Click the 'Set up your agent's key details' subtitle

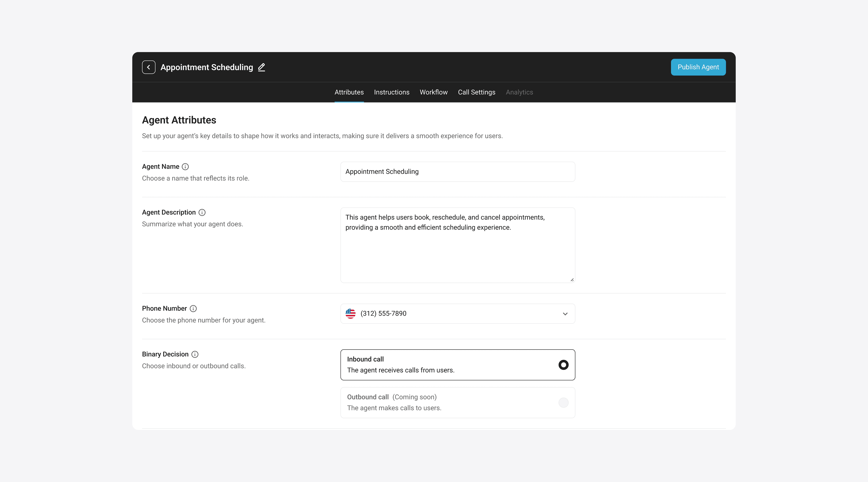pos(322,136)
